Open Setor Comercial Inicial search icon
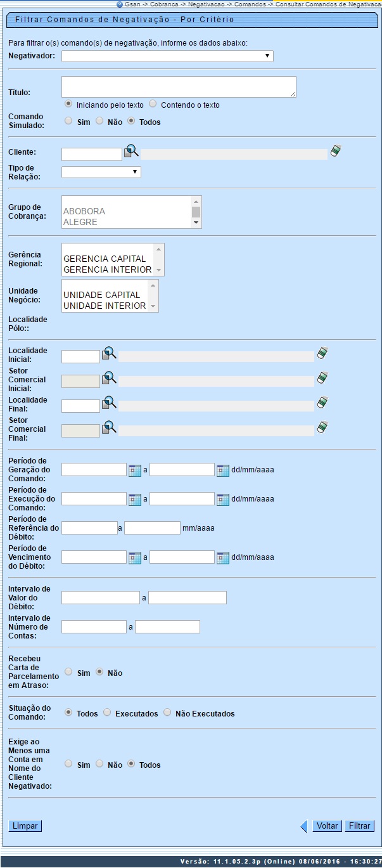382x868 pixels. coord(110,379)
